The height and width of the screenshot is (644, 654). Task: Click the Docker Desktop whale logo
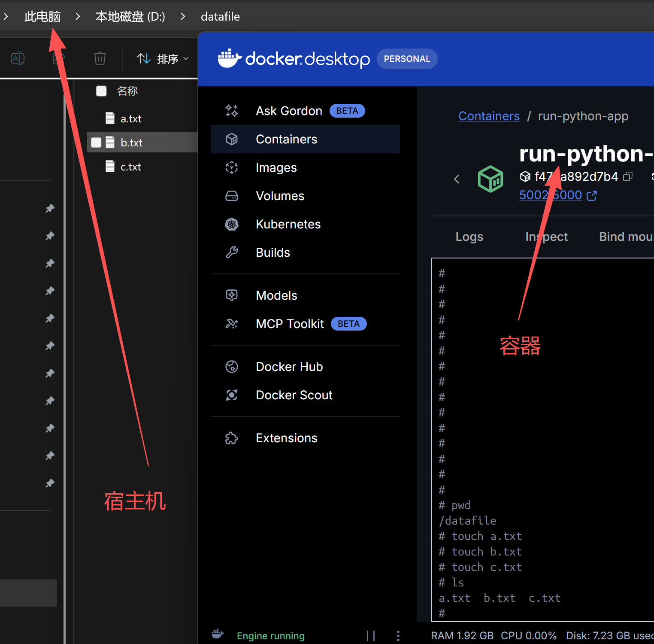[x=230, y=58]
